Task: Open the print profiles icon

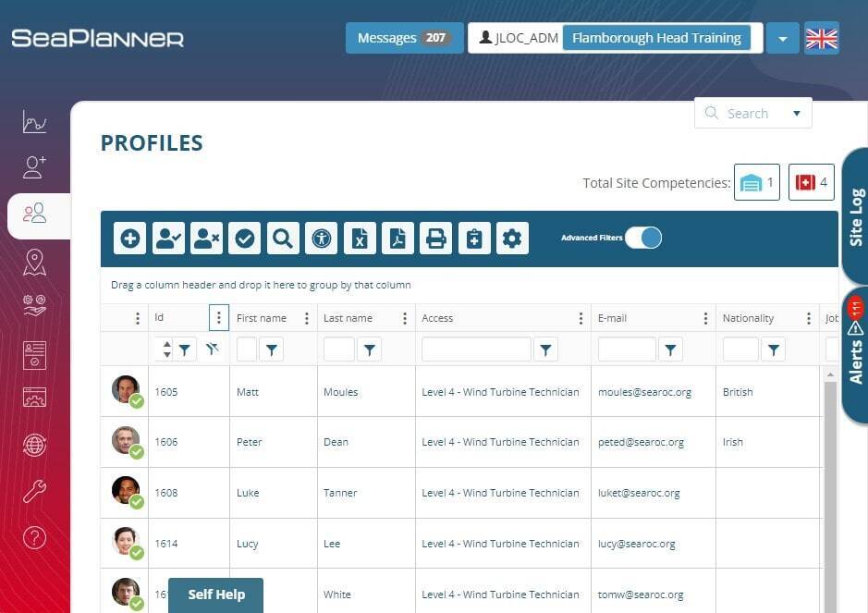Action: click(x=435, y=238)
